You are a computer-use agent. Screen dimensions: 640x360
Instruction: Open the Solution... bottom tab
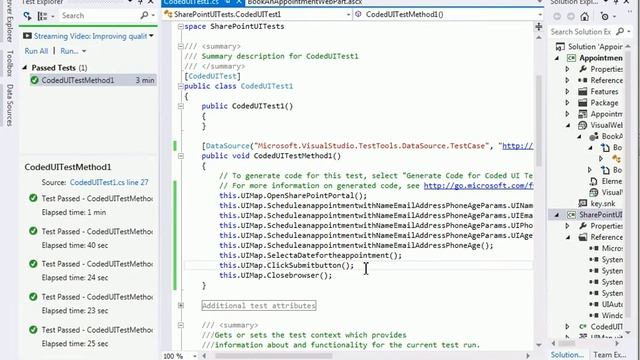pos(567,355)
